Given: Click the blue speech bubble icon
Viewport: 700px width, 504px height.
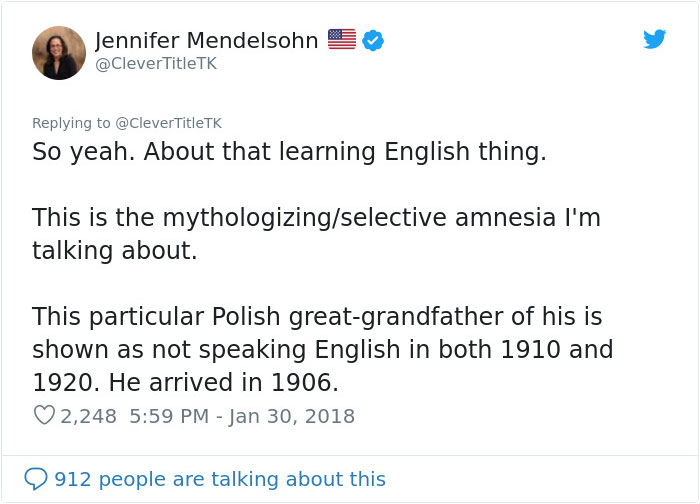Looking at the screenshot, I should click(x=35, y=479).
